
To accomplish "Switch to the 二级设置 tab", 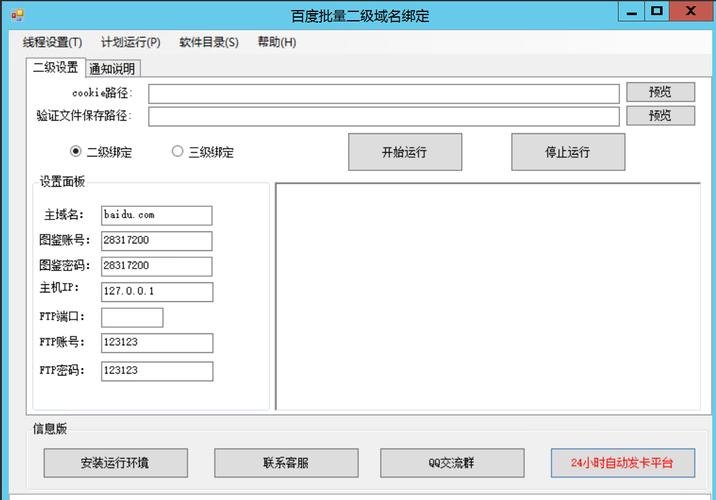I will point(56,68).
